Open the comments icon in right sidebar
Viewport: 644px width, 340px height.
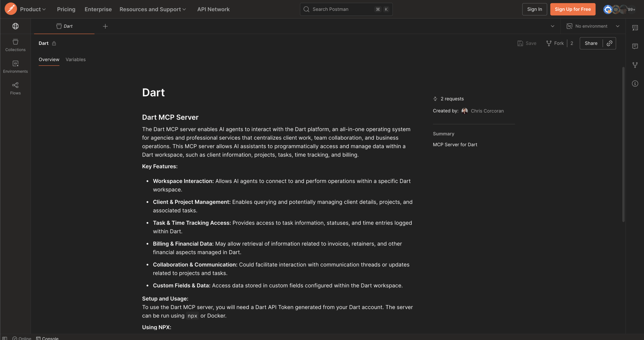[x=635, y=46]
